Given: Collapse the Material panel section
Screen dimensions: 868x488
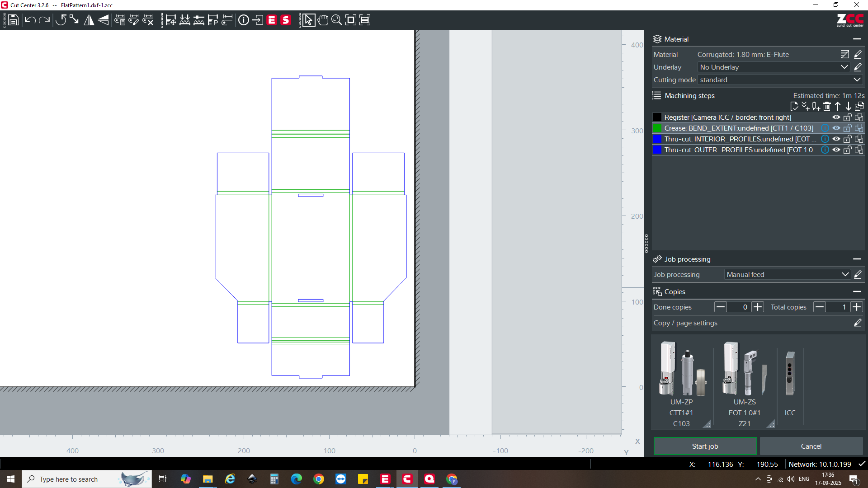Looking at the screenshot, I should tap(857, 39).
